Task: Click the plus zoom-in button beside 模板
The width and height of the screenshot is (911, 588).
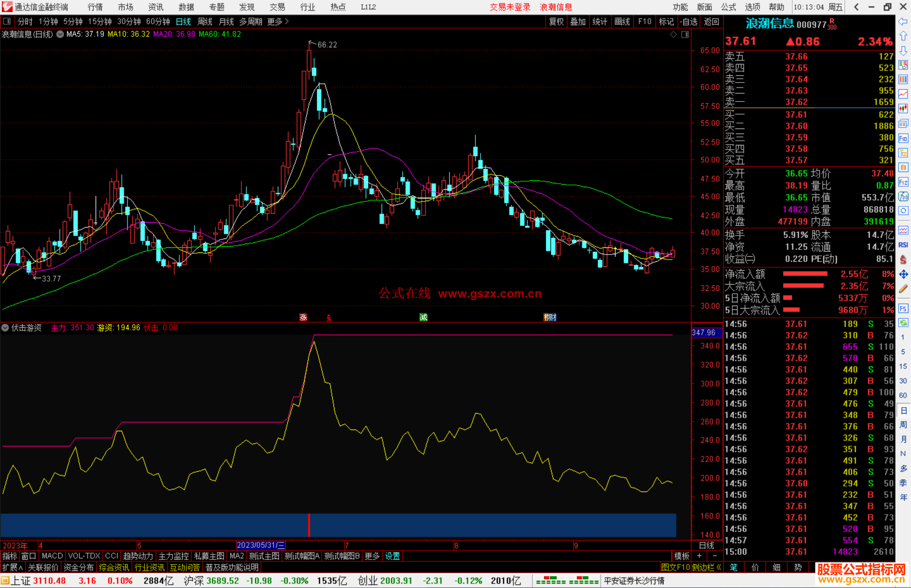Action: [700, 556]
